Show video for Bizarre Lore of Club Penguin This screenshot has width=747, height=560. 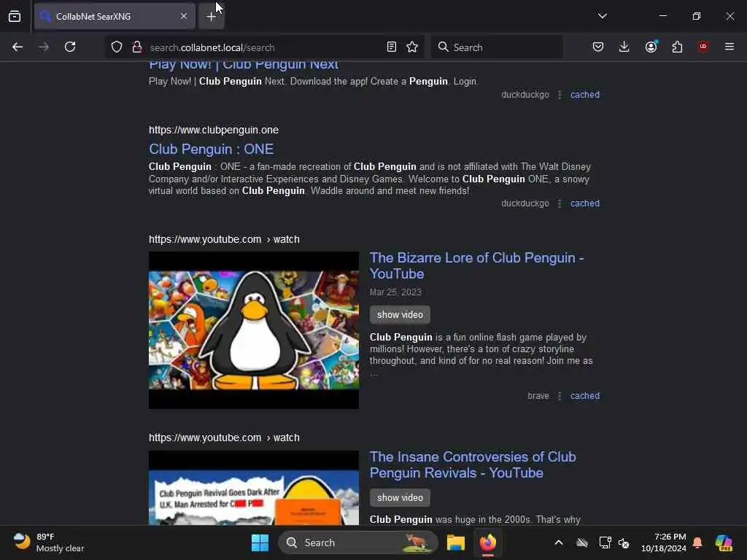pos(400,315)
